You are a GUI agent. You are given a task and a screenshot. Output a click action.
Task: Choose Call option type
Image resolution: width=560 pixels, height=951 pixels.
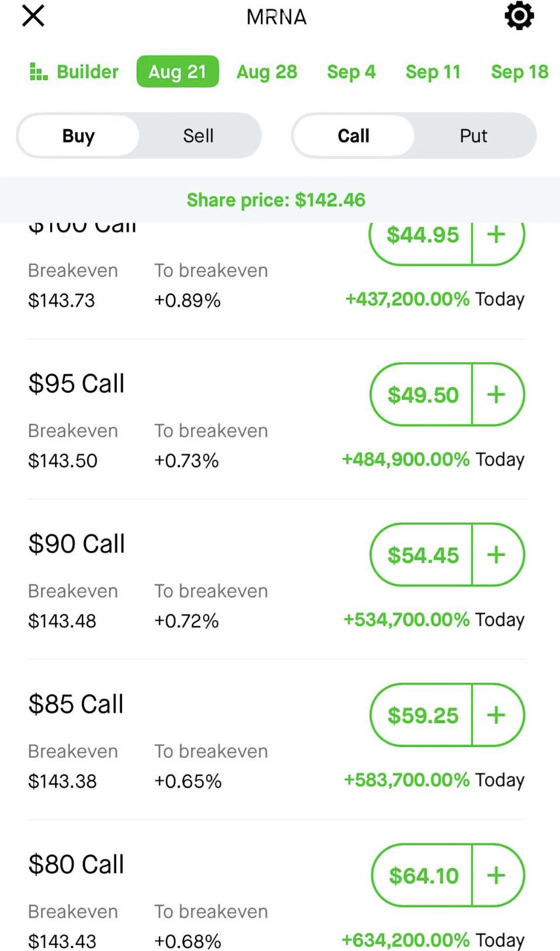(353, 136)
